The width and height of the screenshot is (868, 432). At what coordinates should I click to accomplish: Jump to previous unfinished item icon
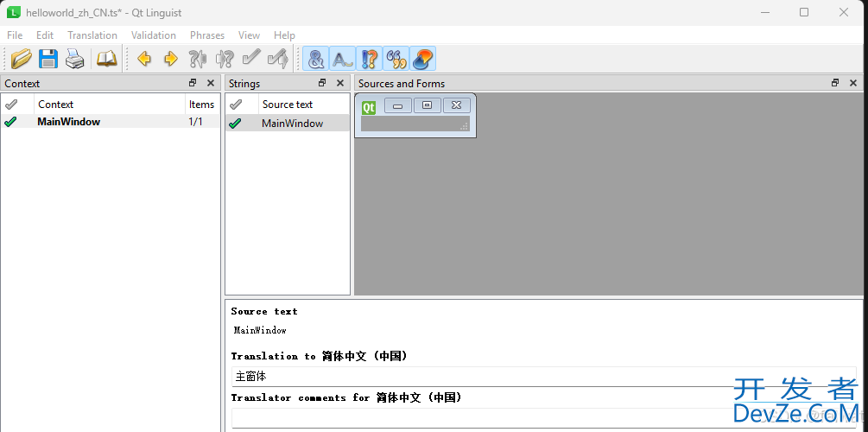pos(197,58)
